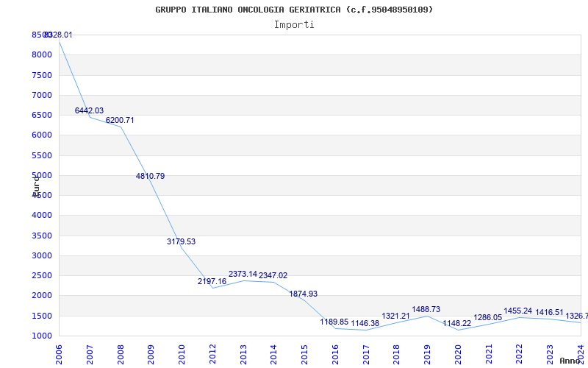
Task: Click the 2016 x-axis year label
Action: 335,354
